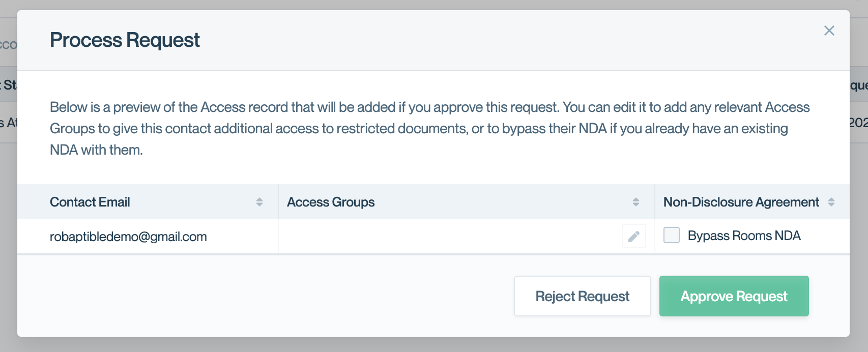
Task: Select the Non-Disclosure Agreement column header text
Action: coord(741,202)
